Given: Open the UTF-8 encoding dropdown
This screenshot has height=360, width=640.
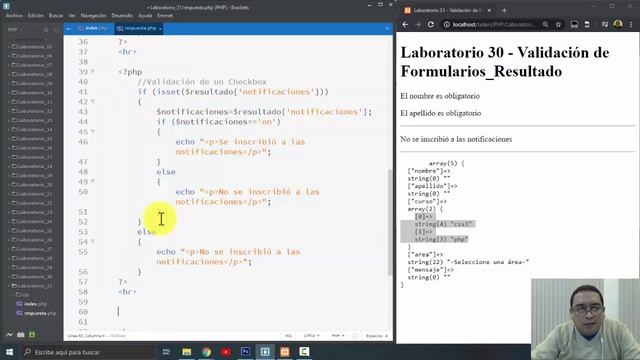Looking at the screenshot, I should point(312,336).
